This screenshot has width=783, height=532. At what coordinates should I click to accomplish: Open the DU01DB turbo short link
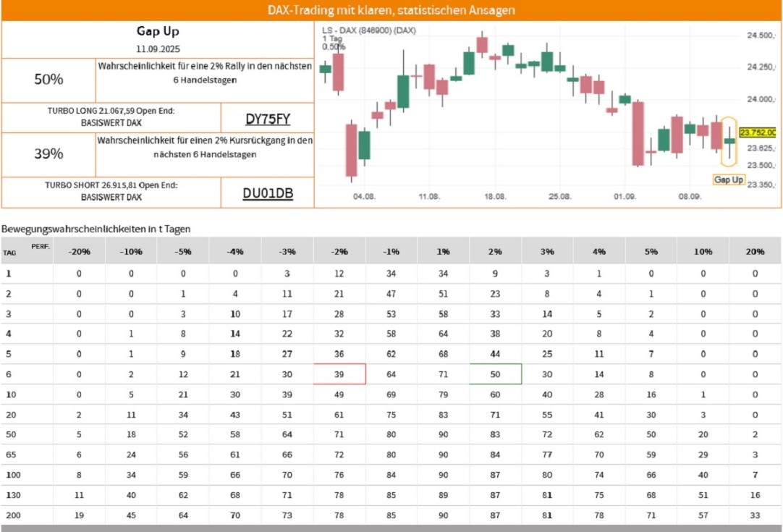pos(268,193)
